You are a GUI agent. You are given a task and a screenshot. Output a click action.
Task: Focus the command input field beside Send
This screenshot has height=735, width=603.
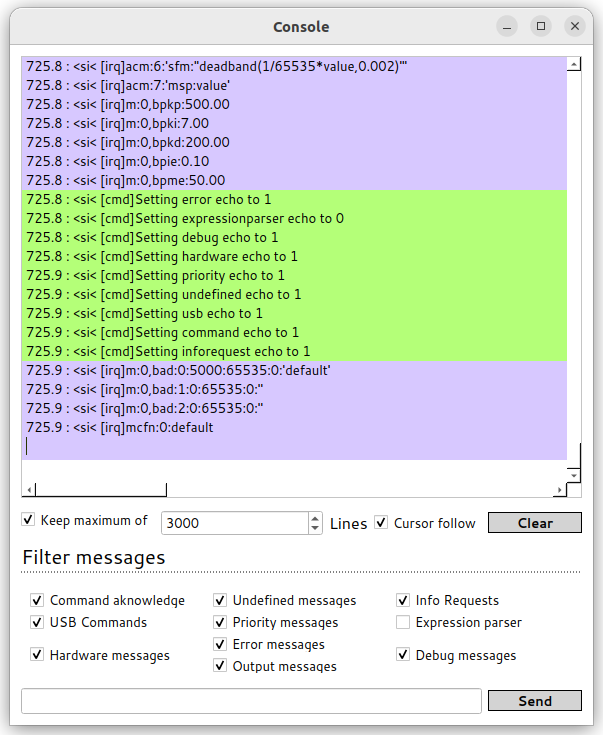(250, 701)
